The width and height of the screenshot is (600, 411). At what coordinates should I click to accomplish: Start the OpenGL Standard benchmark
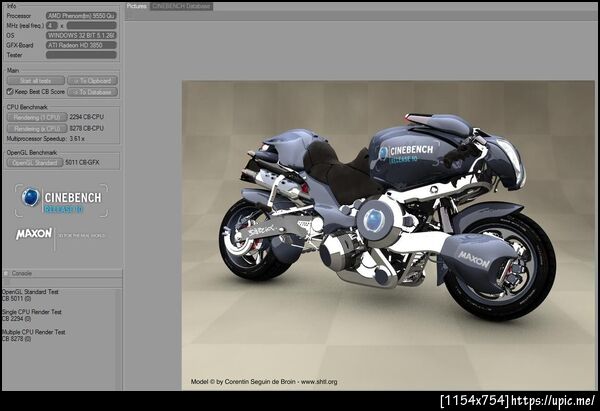[35, 163]
